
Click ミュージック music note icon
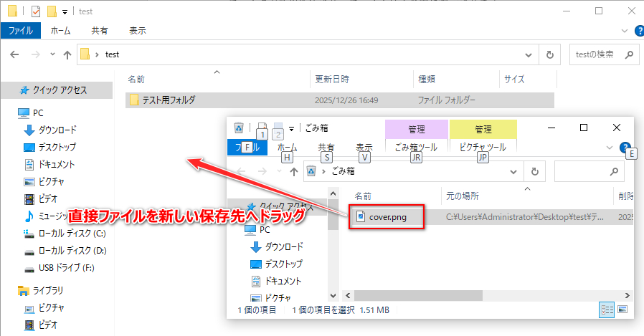[x=29, y=216]
